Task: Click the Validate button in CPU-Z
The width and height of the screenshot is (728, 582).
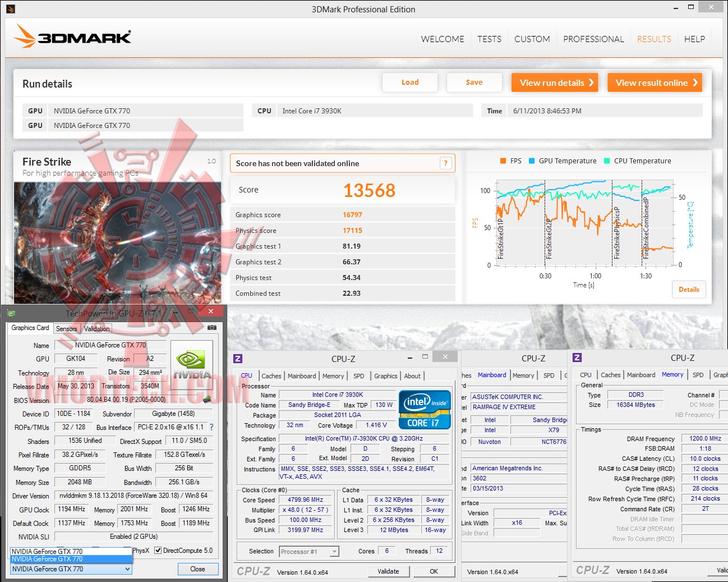Action: point(388,571)
